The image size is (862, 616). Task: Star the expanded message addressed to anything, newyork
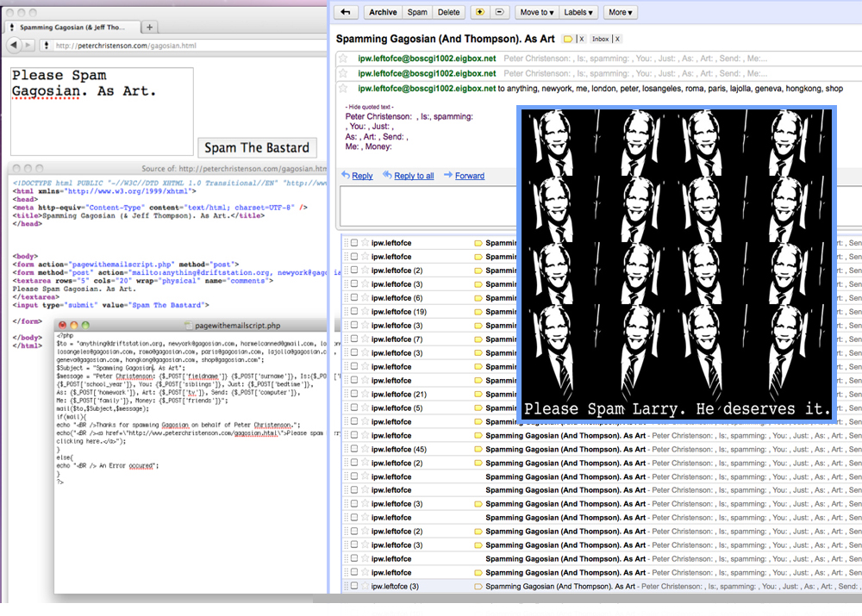[344, 89]
